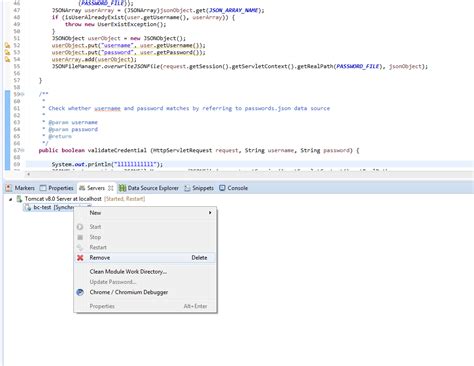Select Chrome / Chromium Debugger entry
The height and width of the screenshot is (366, 474).
point(129,292)
